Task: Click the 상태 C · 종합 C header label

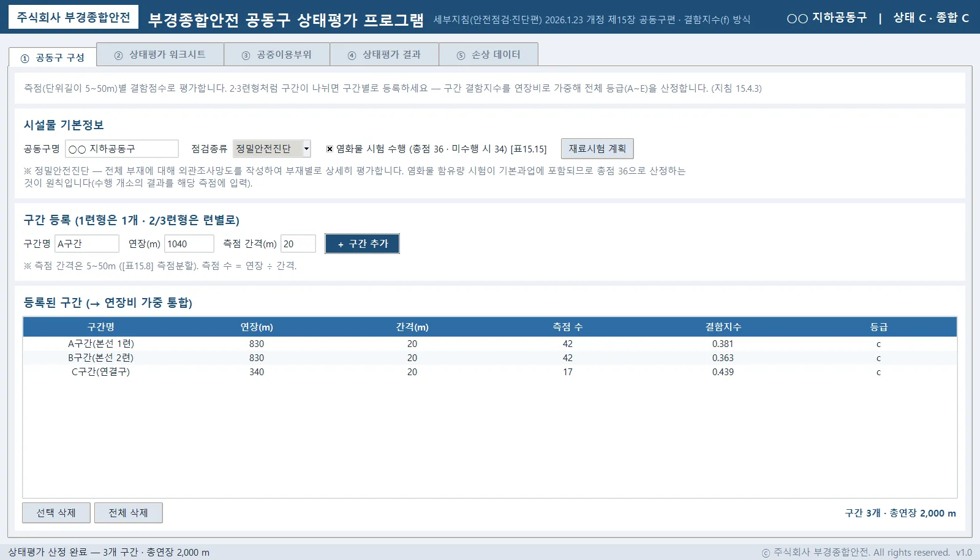Action: click(931, 18)
